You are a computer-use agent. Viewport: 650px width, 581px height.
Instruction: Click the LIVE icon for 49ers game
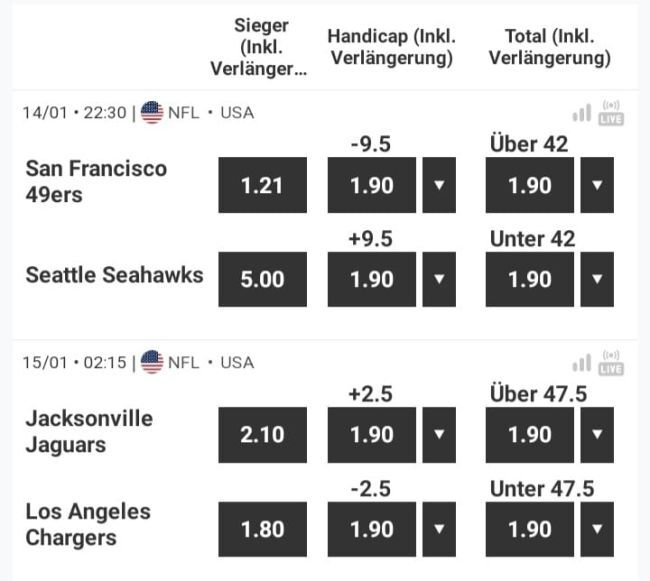611,112
